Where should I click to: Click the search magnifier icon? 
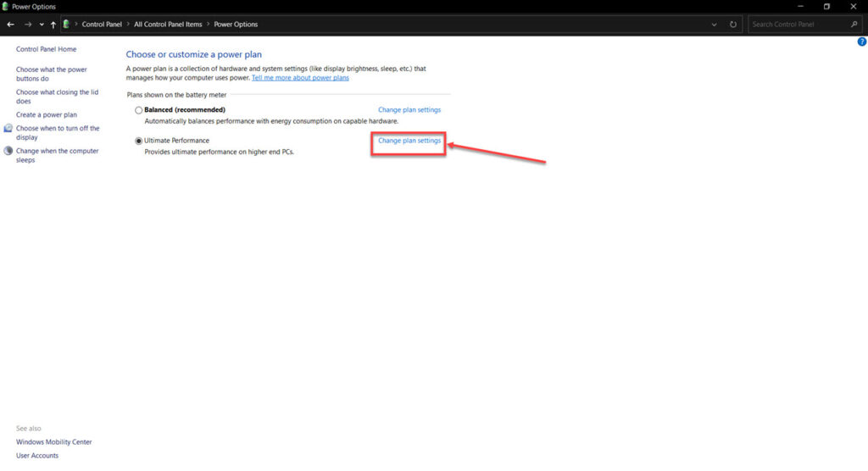coord(854,25)
